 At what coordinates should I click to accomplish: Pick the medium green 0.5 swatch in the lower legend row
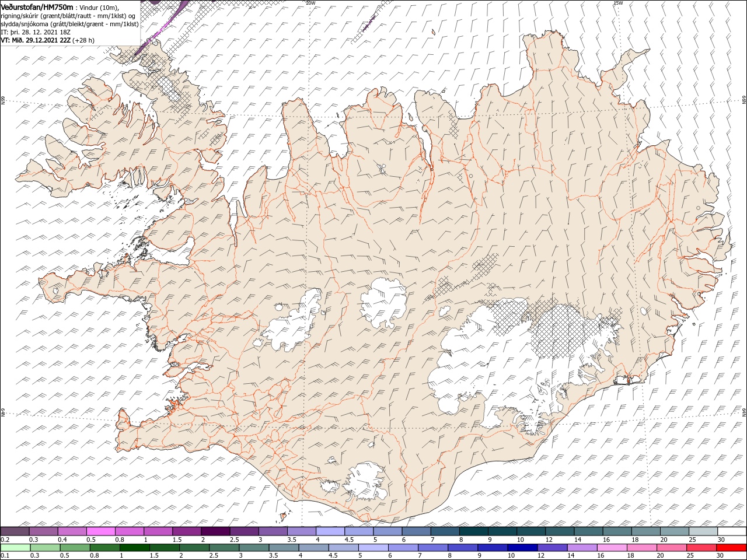tap(75, 548)
